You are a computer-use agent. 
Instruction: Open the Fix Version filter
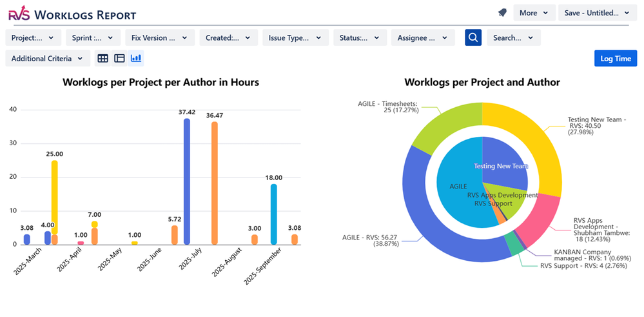pos(159,38)
